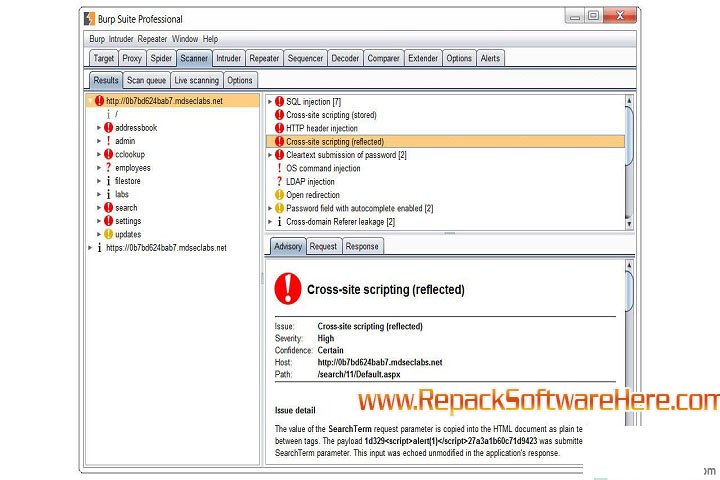This screenshot has height=480, width=720.
Task: Expand the addressbook tree node
Action: [x=99, y=128]
